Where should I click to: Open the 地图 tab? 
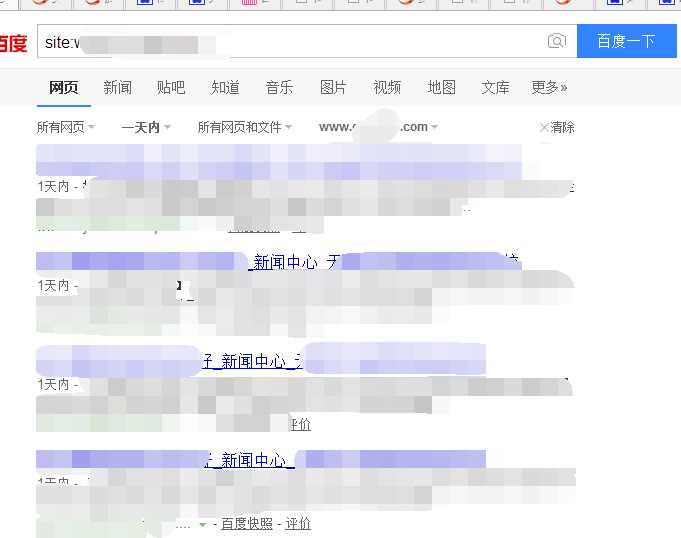tap(442, 88)
